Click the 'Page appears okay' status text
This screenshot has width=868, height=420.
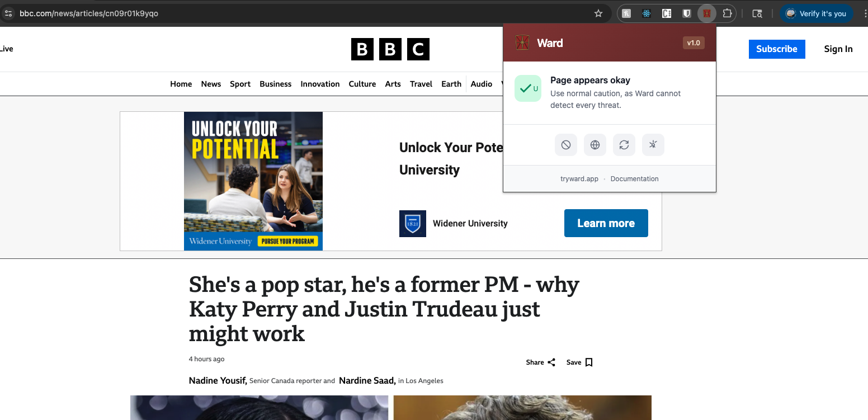click(591, 80)
